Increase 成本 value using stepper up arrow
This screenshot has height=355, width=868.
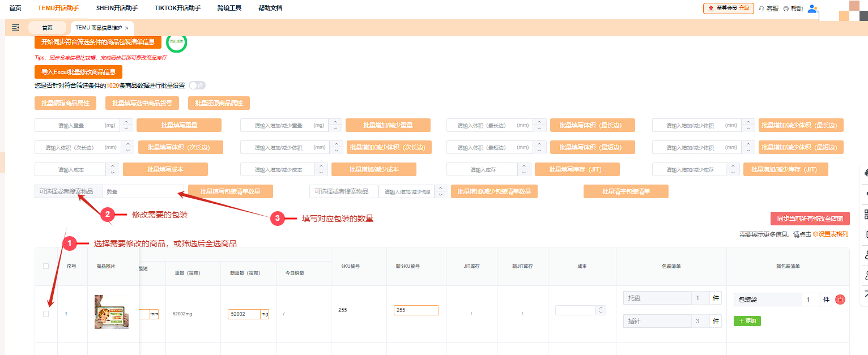pos(601,307)
